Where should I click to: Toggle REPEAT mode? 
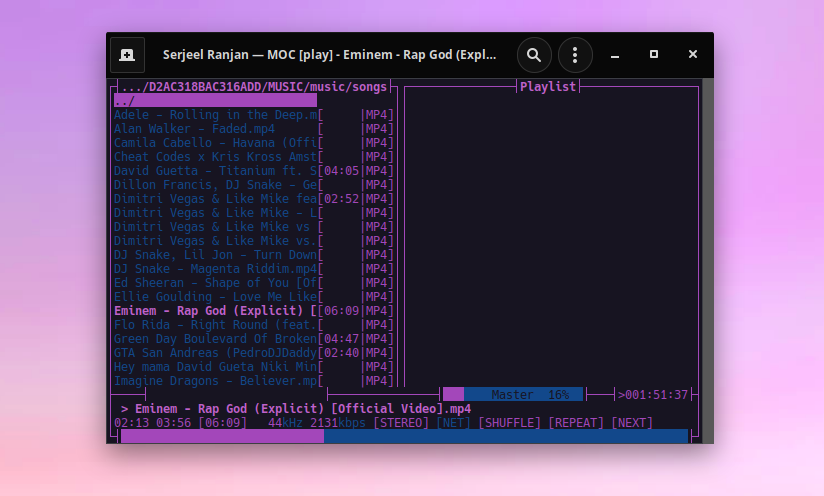pyautogui.click(x=576, y=423)
